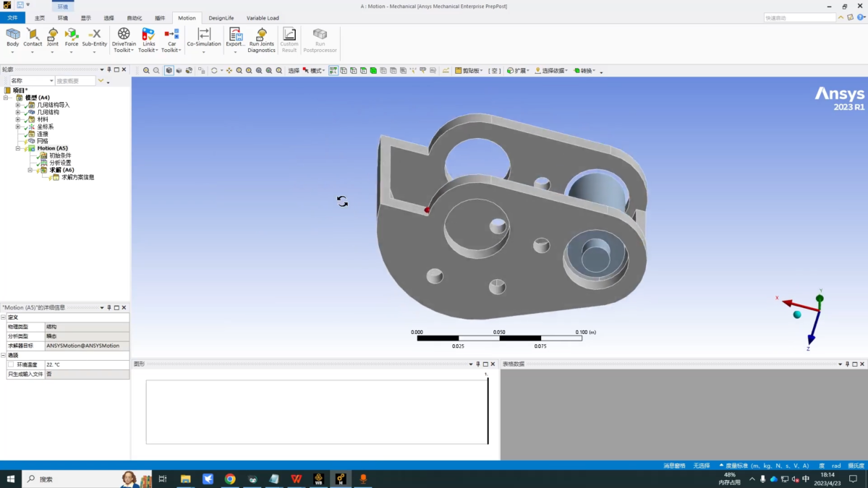Switch to the 自动化 tab
The height and width of the screenshot is (488, 868).
[135, 18]
